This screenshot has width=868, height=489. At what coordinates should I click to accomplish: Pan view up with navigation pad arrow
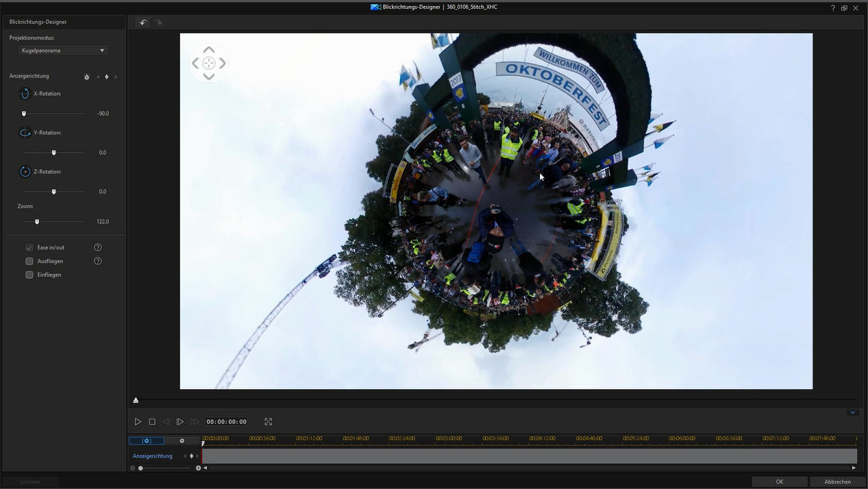(209, 50)
